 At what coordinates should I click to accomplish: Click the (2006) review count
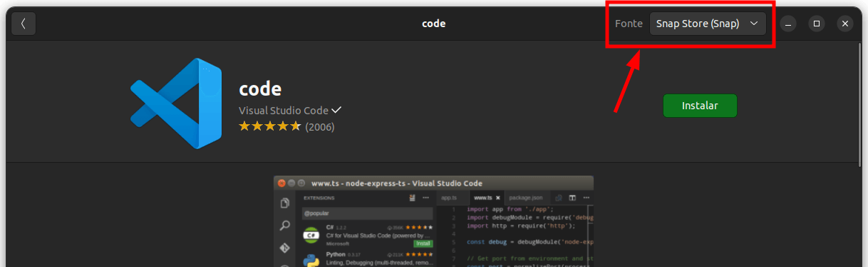(x=319, y=127)
